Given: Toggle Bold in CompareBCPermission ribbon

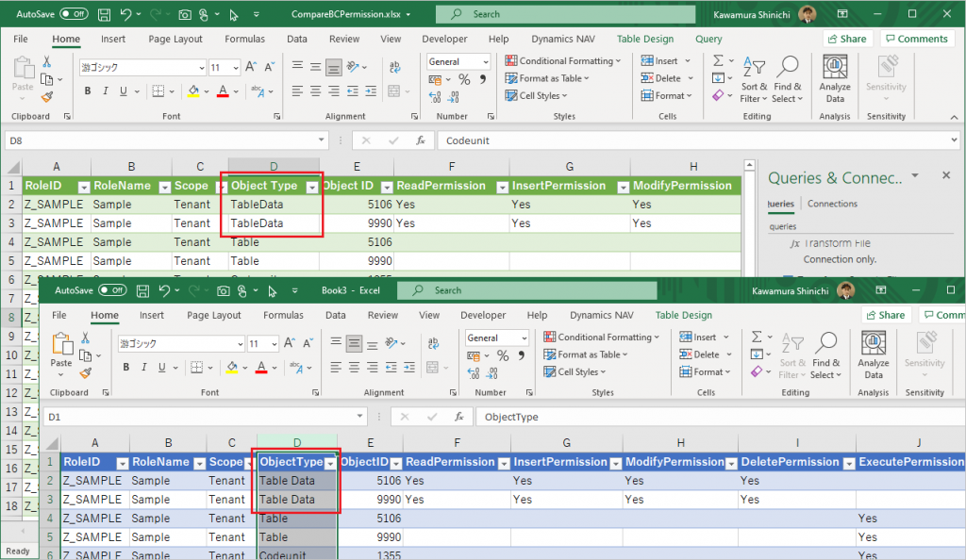Looking at the screenshot, I should [88, 91].
